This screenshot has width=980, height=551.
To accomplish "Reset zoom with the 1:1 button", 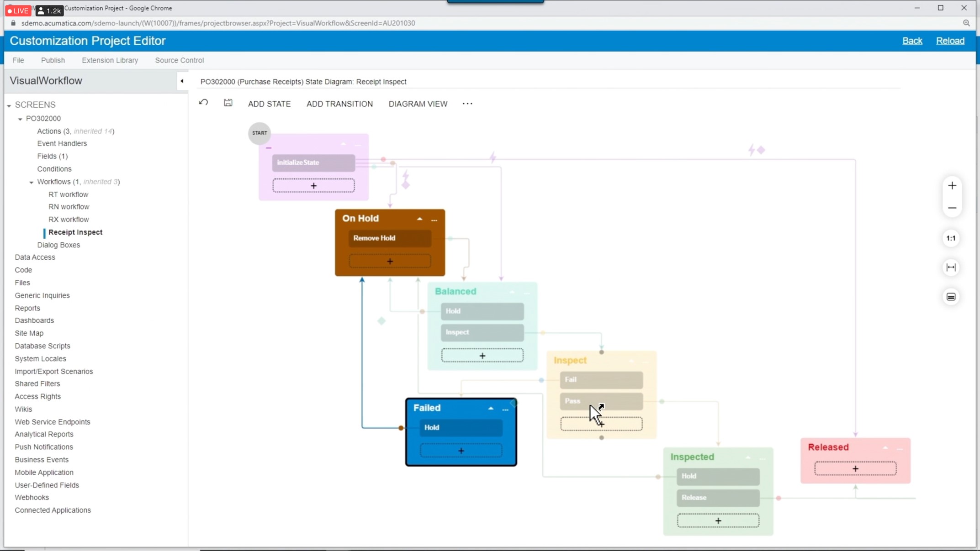I will click(951, 238).
